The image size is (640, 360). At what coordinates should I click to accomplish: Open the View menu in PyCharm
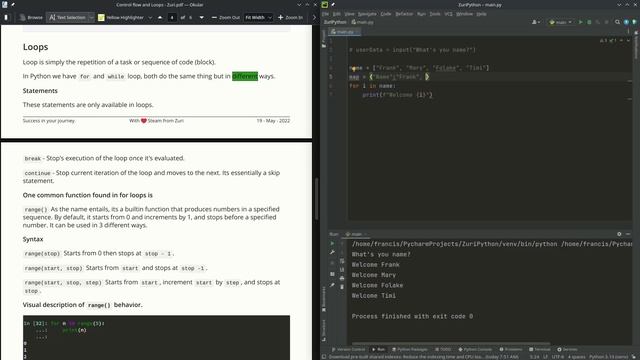[349, 14]
